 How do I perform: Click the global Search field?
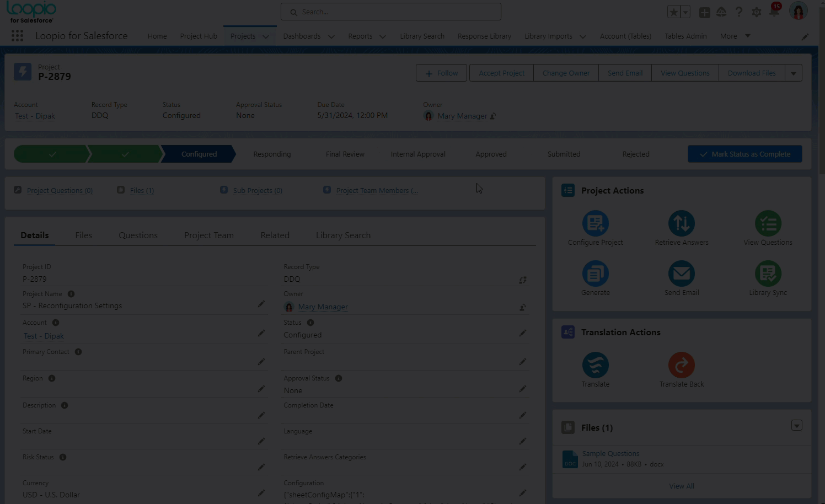(391, 12)
